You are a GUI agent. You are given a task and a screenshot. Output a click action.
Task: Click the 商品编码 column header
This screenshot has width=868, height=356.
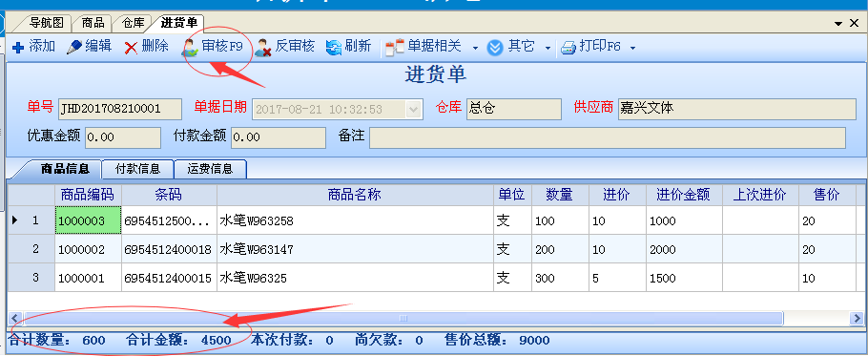[88, 195]
